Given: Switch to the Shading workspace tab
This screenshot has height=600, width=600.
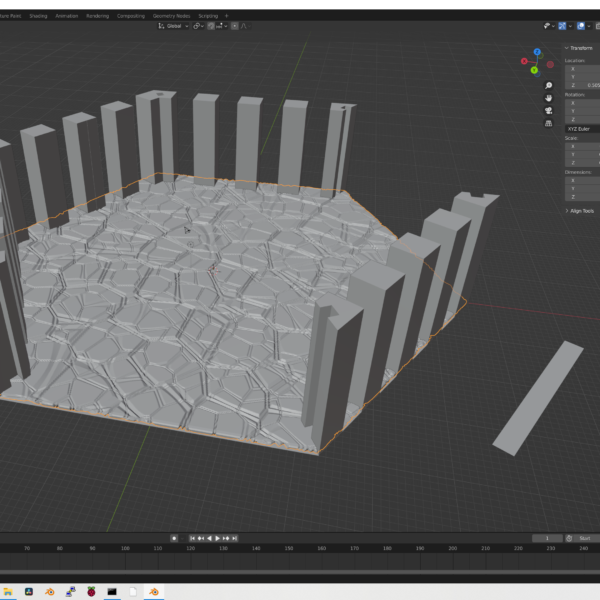Looking at the screenshot, I should tap(38, 16).
